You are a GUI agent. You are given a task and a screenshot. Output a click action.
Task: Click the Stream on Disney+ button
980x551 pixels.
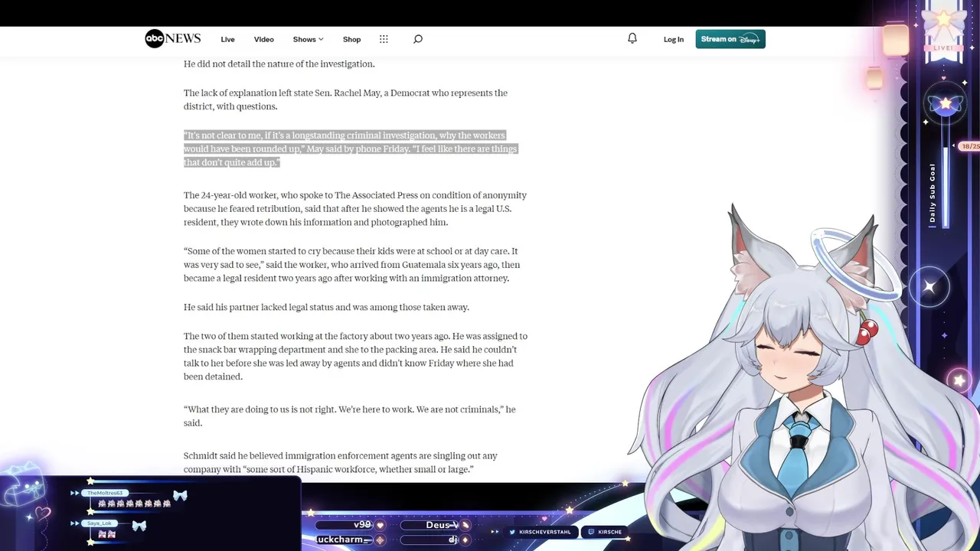click(x=730, y=39)
